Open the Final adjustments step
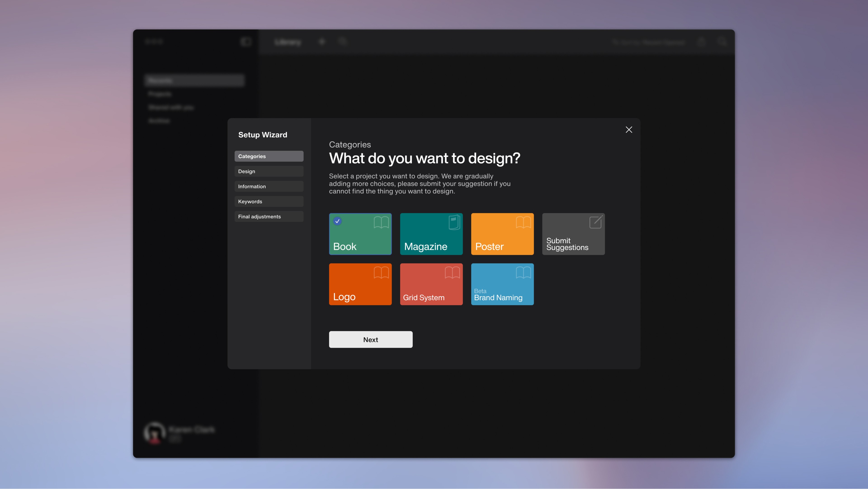 point(269,217)
